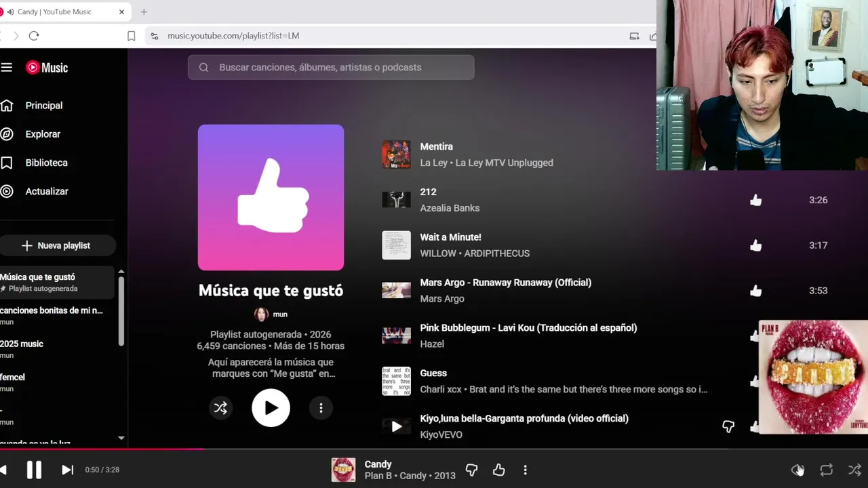Open the hamburger guide menu
The image size is (868, 488).
coord(7,67)
